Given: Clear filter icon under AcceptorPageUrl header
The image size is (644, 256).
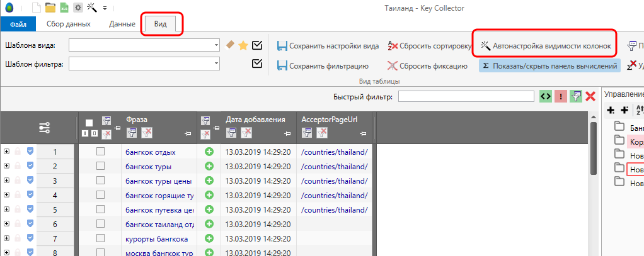Looking at the screenshot, I should point(321,132).
